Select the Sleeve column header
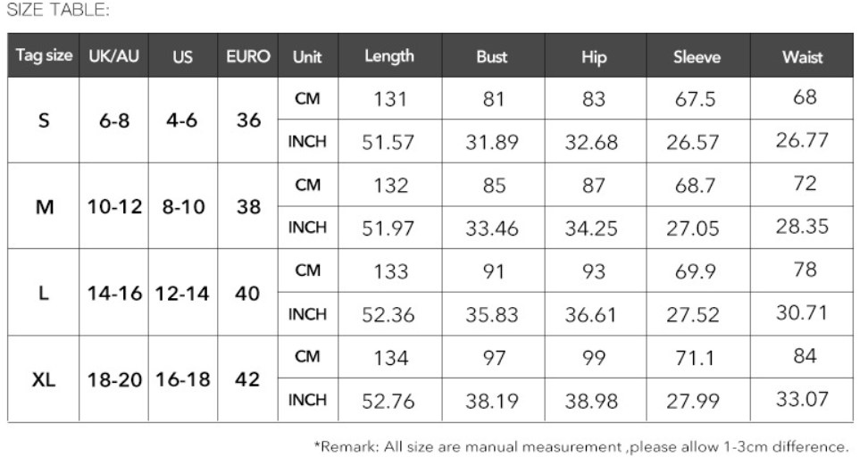The height and width of the screenshot is (465, 868). click(697, 55)
